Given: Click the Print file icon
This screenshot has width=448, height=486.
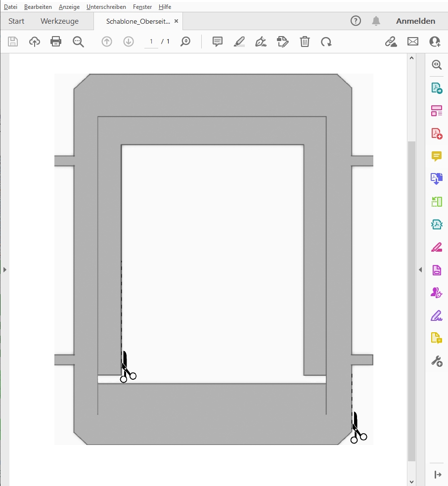Looking at the screenshot, I should pyautogui.click(x=56, y=42).
